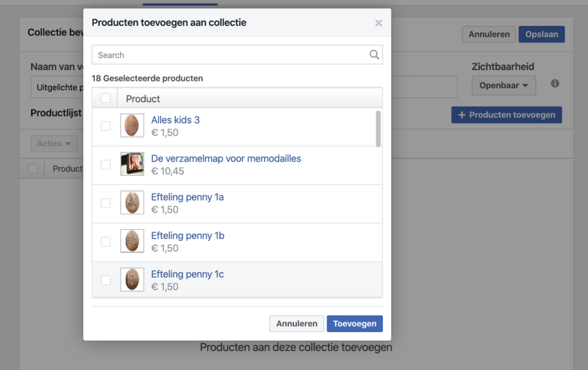The width and height of the screenshot is (588, 370).
Task: Click the visibility info icon
Action: click(x=555, y=84)
